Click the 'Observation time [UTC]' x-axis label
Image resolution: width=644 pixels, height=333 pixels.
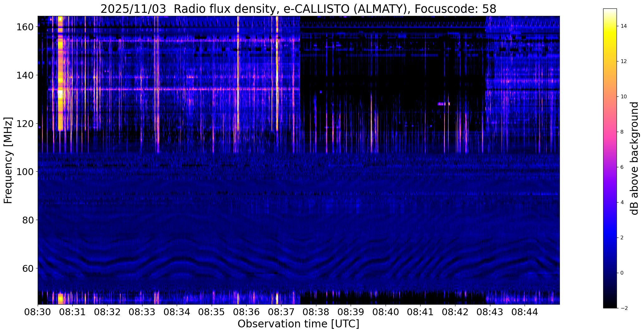(298, 324)
